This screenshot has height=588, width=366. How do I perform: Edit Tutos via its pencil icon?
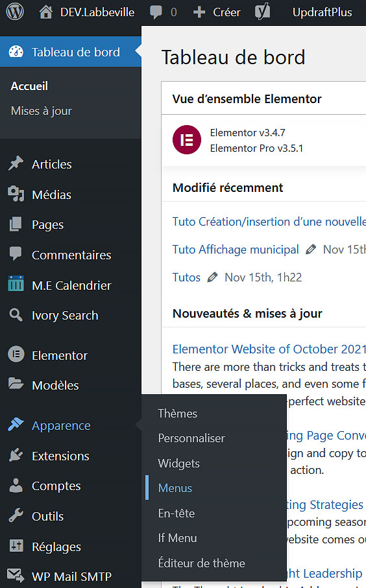click(x=212, y=277)
